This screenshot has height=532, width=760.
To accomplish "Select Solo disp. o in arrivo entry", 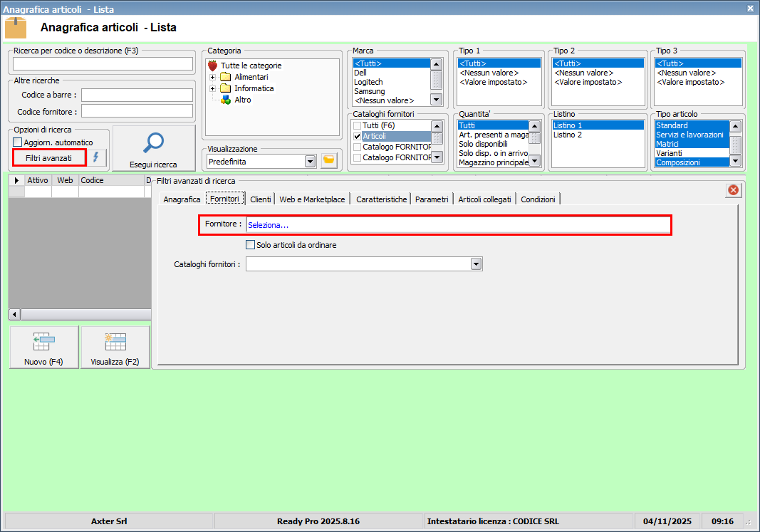I will click(493, 153).
